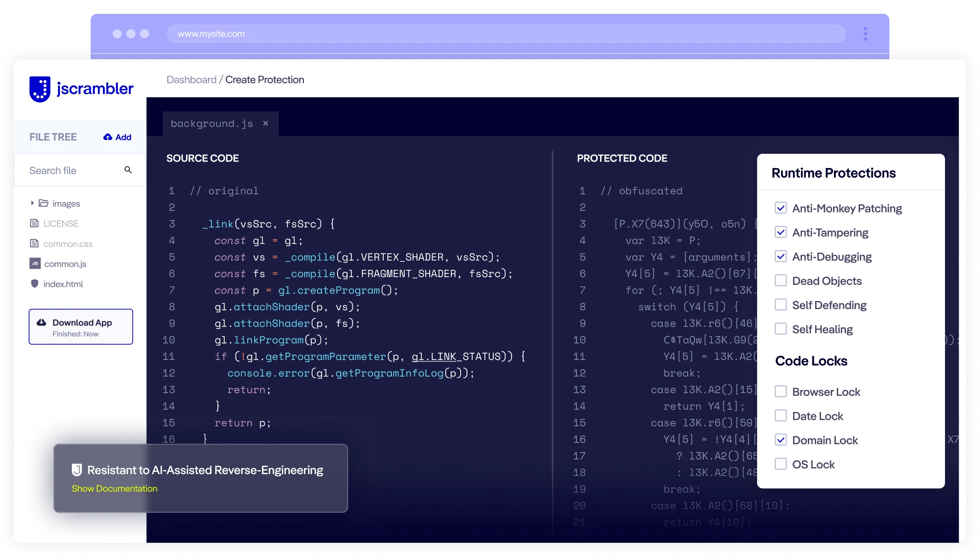Screen dimensions: 980x557
Task: Click the PROTECTED CODE heading
Action: [x=622, y=158]
